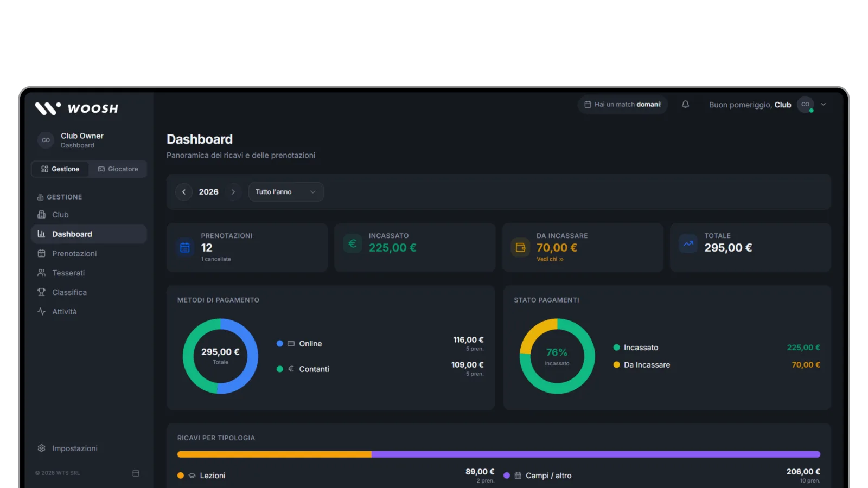Click the GESTIONE section header
Viewport: 868px width, 488px height.
click(60, 197)
